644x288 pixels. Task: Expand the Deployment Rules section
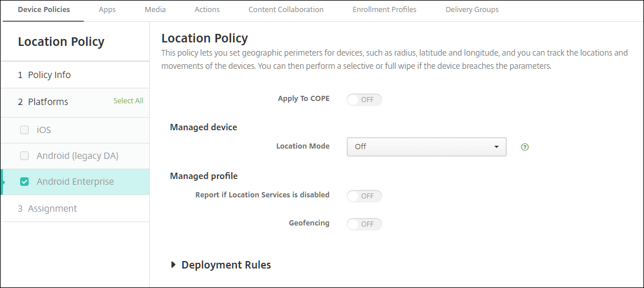(221, 265)
